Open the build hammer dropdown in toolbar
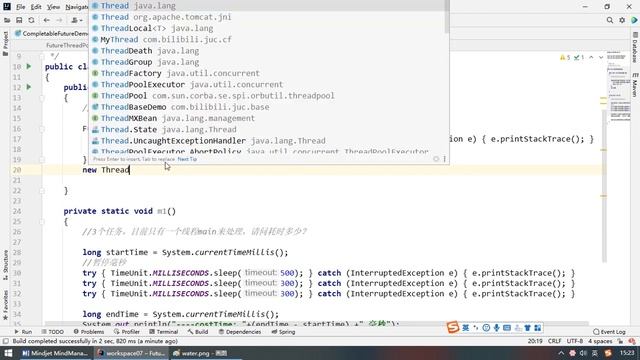640x360 pixels. 77,20
